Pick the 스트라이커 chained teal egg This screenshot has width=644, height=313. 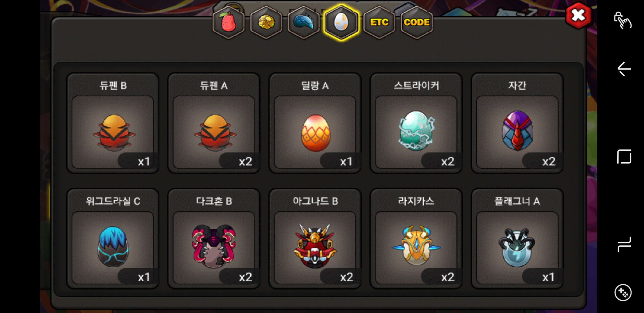pyautogui.click(x=416, y=123)
